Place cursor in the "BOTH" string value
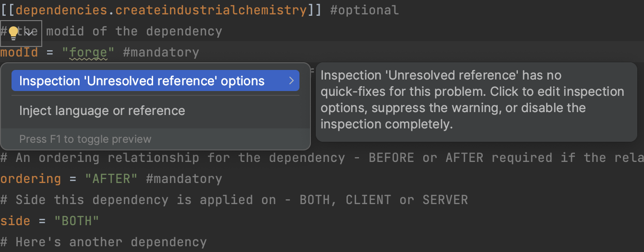Screen dimensions: 644x252 [77, 221]
